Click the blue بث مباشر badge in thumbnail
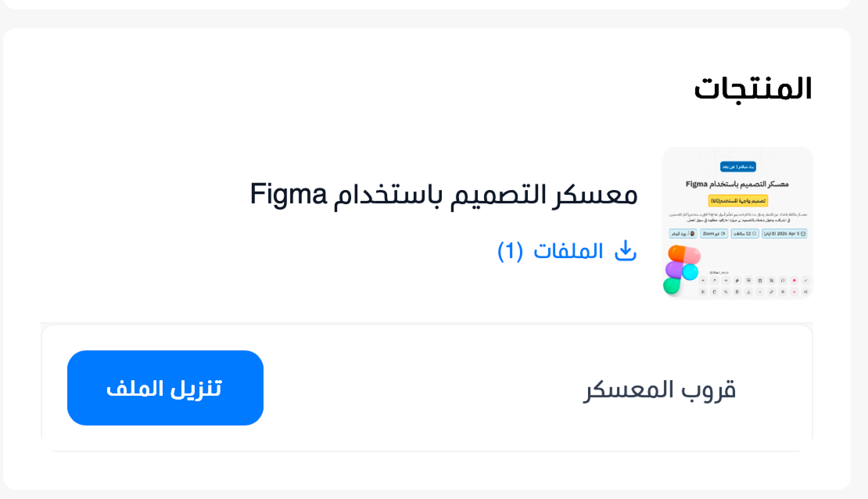The image size is (868, 499). [x=737, y=166]
